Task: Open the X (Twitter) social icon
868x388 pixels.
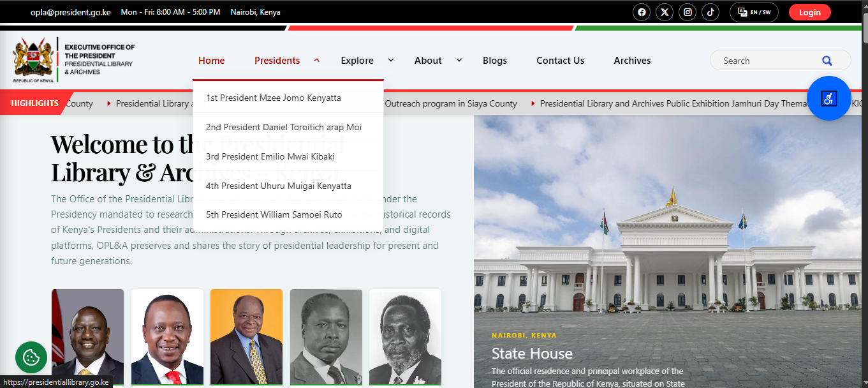Action: (x=665, y=12)
